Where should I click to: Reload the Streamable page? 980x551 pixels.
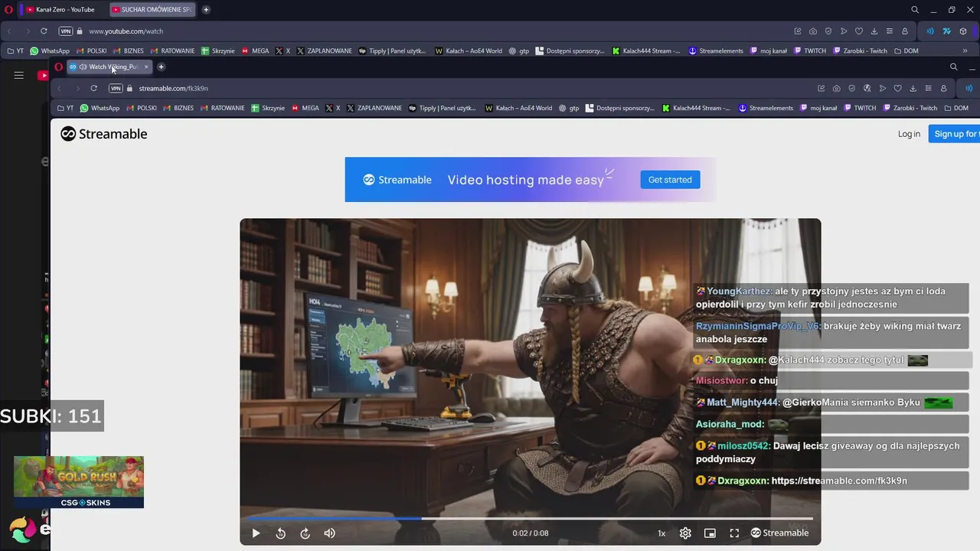point(93,88)
